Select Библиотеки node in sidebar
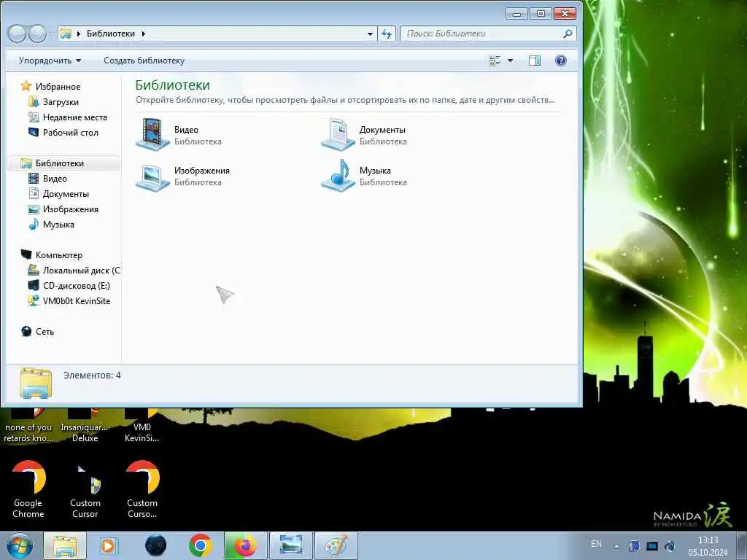The width and height of the screenshot is (747, 560). pos(52,163)
